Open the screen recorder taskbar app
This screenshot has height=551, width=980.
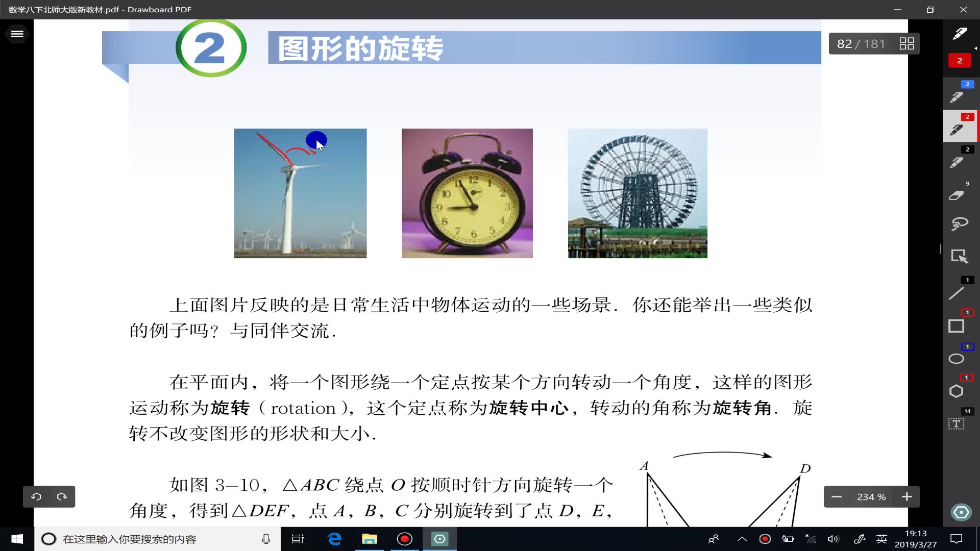coord(404,539)
